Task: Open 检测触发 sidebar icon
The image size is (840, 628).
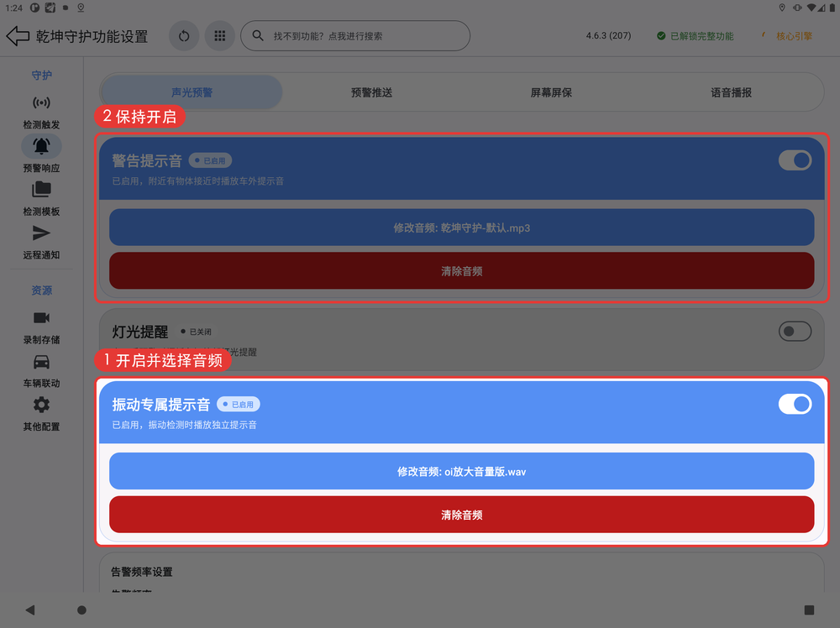Action: [41, 102]
